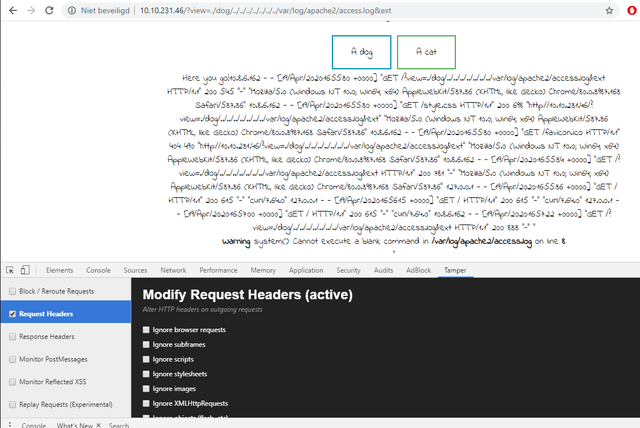Open the Application tab
The width and height of the screenshot is (640, 428).
[x=306, y=270]
